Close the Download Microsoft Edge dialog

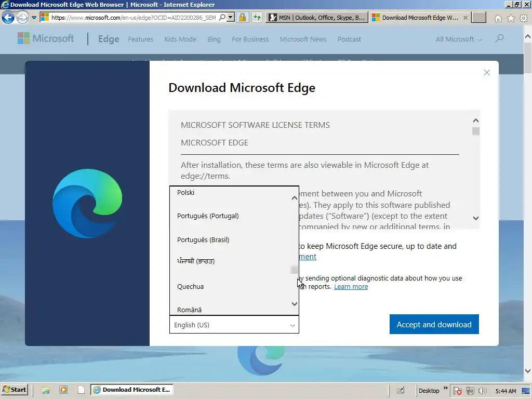486,73
